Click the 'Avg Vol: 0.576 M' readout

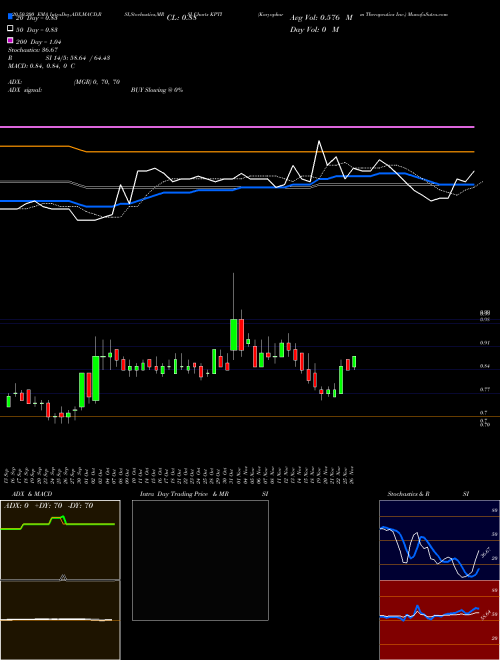(x=321, y=18)
